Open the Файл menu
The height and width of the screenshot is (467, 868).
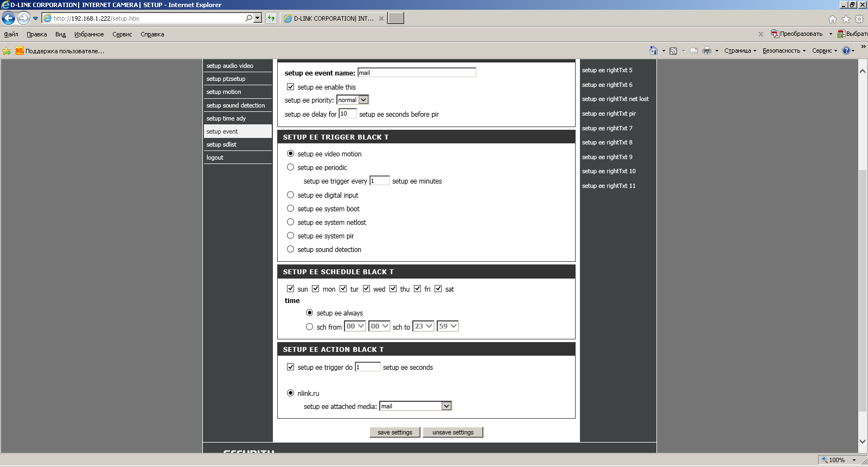[11, 34]
